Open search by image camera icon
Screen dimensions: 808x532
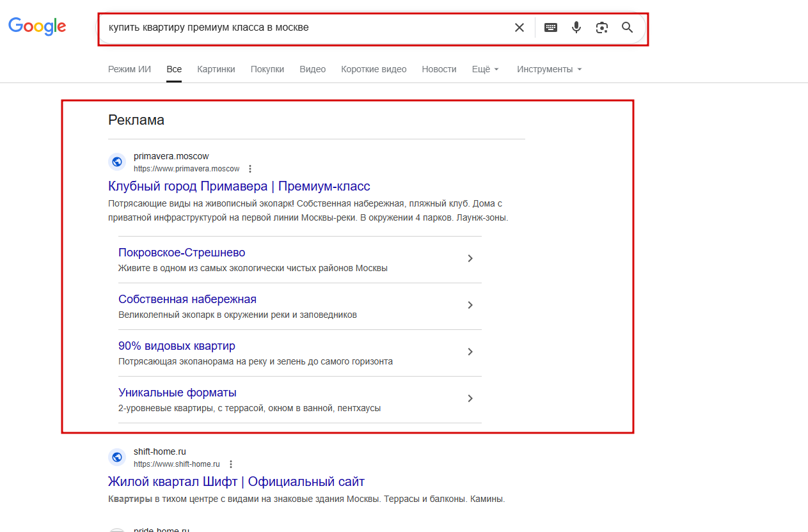(602, 27)
